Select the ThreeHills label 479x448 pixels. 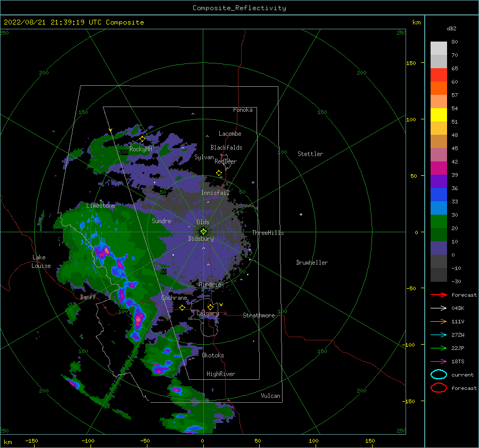coord(268,233)
